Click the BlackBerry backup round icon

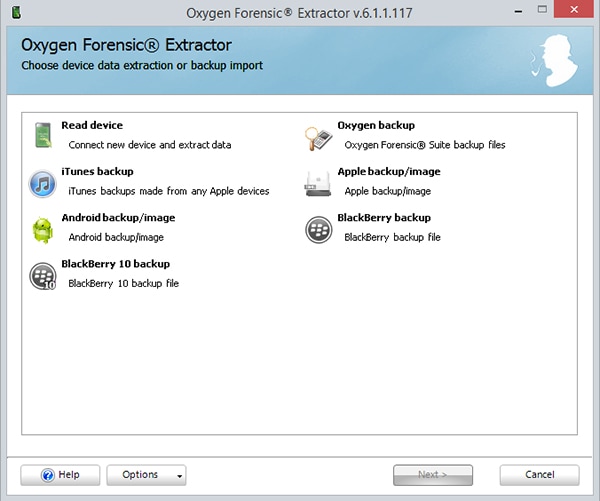pos(318,229)
